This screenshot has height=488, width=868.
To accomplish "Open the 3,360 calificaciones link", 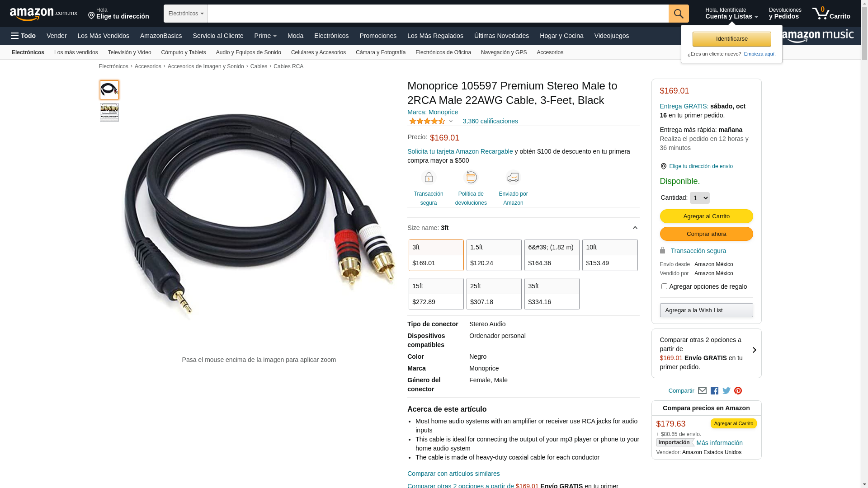I will [x=490, y=121].
